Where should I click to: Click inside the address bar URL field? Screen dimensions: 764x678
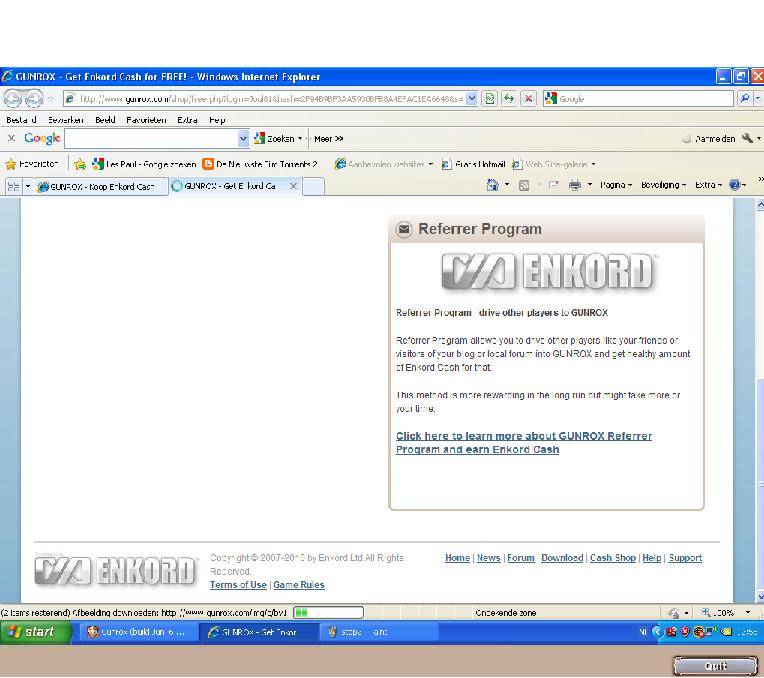tap(270, 99)
